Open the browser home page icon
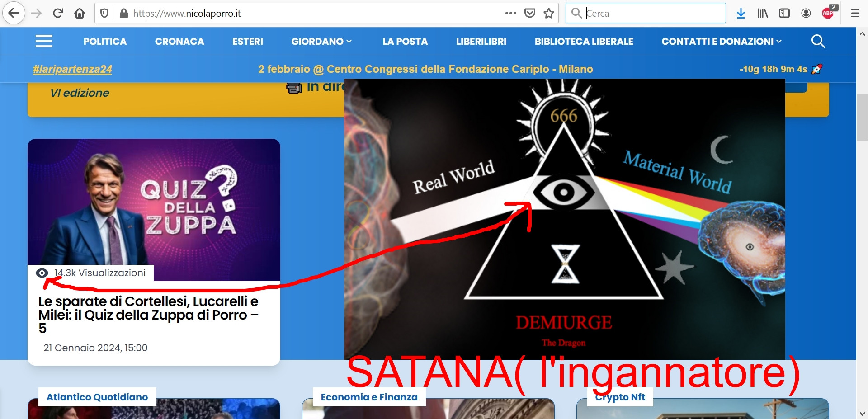Viewport: 868px width, 419px height. point(80,13)
